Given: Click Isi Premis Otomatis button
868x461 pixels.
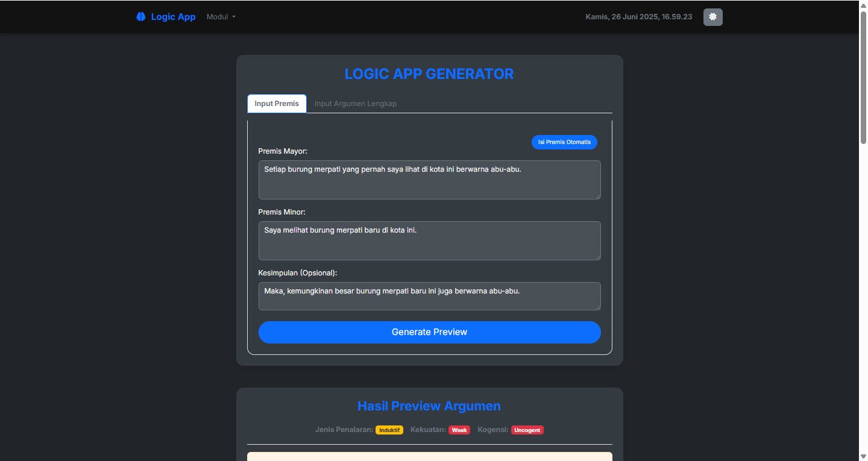Looking at the screenshot, I should point(564,142).
